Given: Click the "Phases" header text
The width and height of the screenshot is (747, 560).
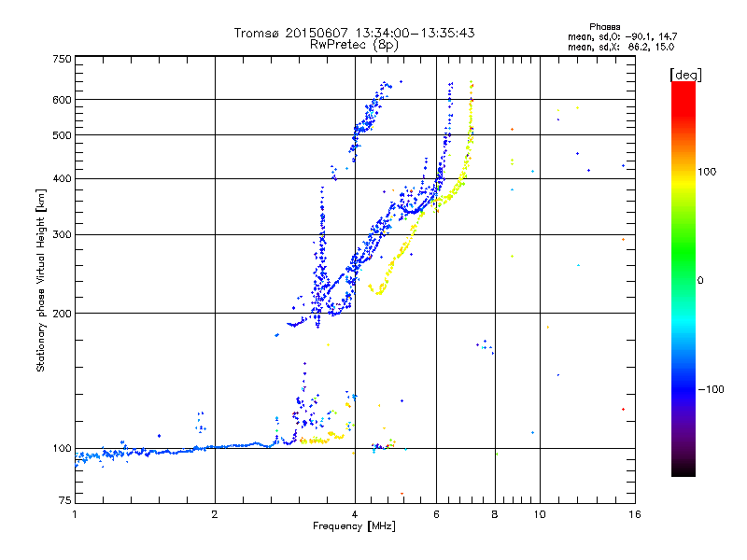Looking at the screenshot, I should [604, 27].
